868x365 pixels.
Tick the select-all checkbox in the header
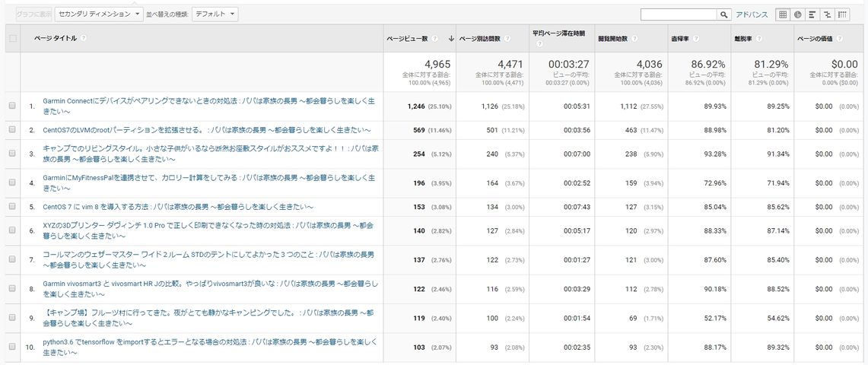(x=13, y=39)
